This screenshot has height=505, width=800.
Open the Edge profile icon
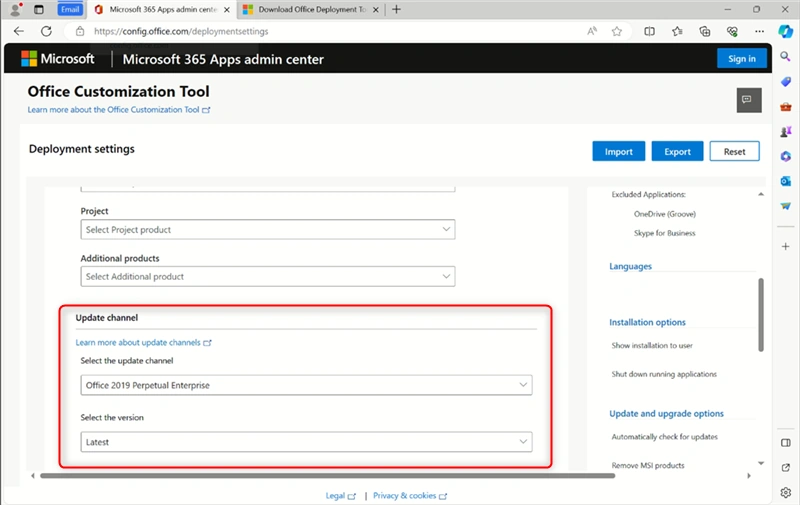[16, 9]
